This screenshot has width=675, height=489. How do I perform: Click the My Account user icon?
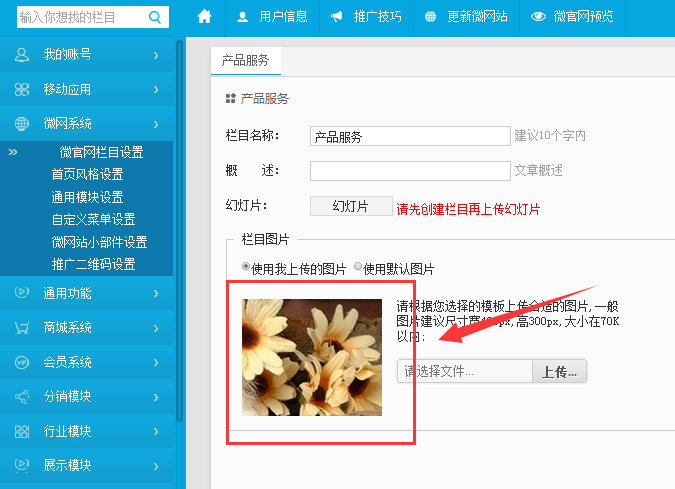[x=22, y=55]
